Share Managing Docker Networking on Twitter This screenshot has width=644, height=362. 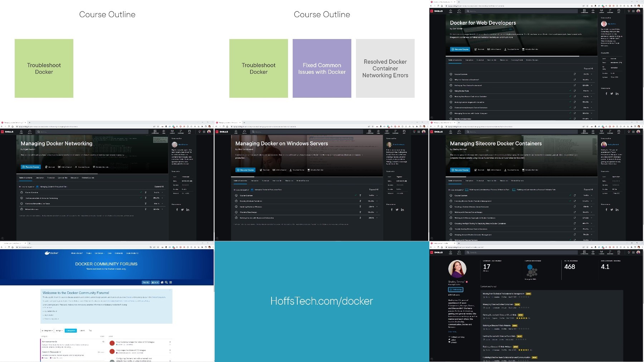coord(182,210)
